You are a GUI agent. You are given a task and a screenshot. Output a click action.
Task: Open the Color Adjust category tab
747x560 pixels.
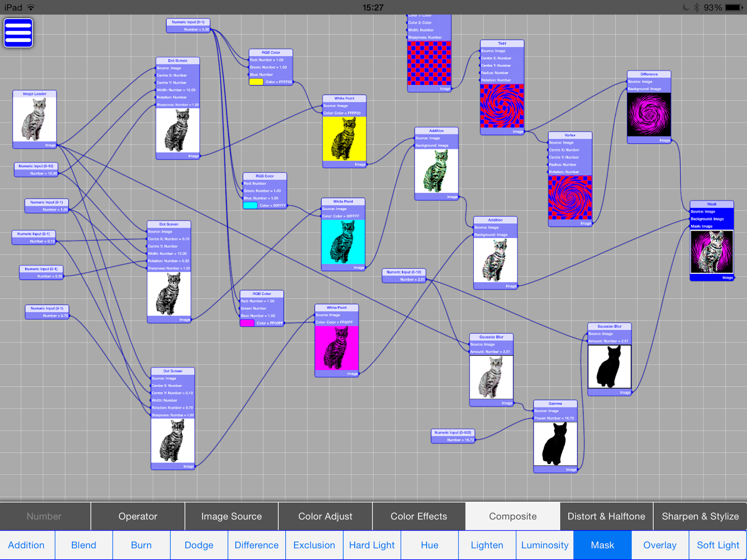(325, 516)
